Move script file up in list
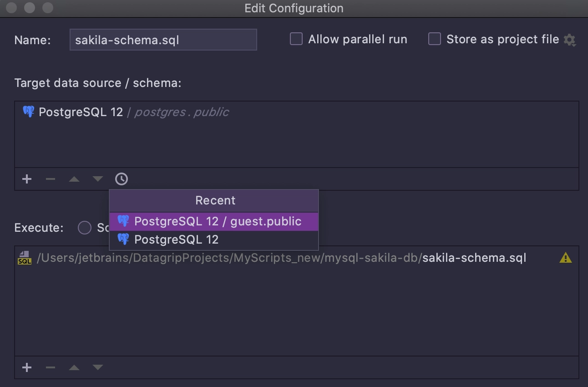 (x=74, y=367)
